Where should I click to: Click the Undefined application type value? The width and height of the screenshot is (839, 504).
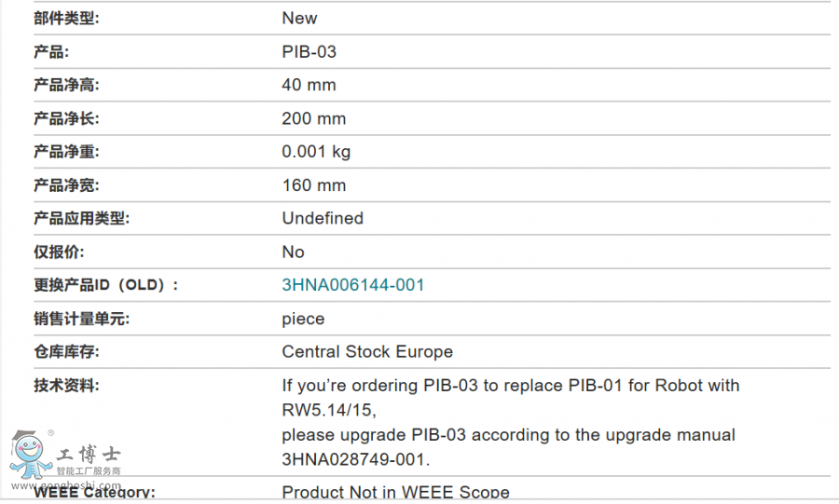(x=323, y=219)
